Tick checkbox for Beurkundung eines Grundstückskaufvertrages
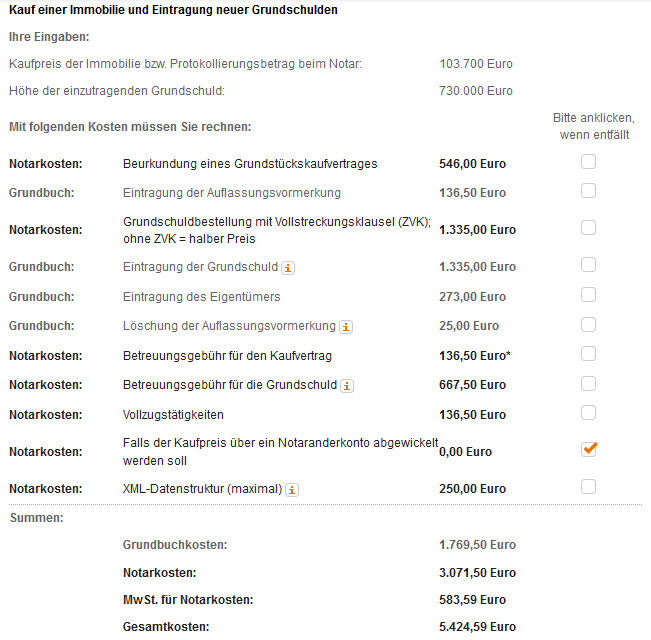Viewport: 651px width, 640px height. [589, 162]
